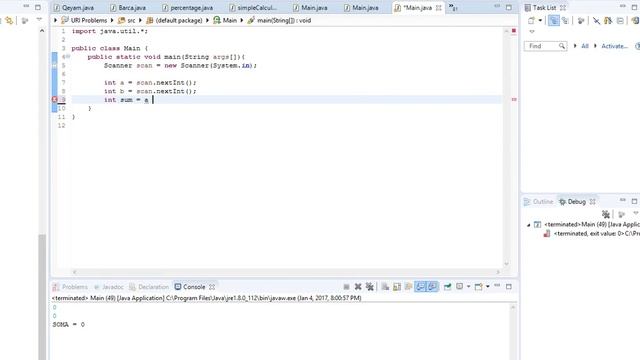This screenshot has width=640, height=360.
Task: Toggle Word Wrap in the Console toolbar
Action: point(409,287)
